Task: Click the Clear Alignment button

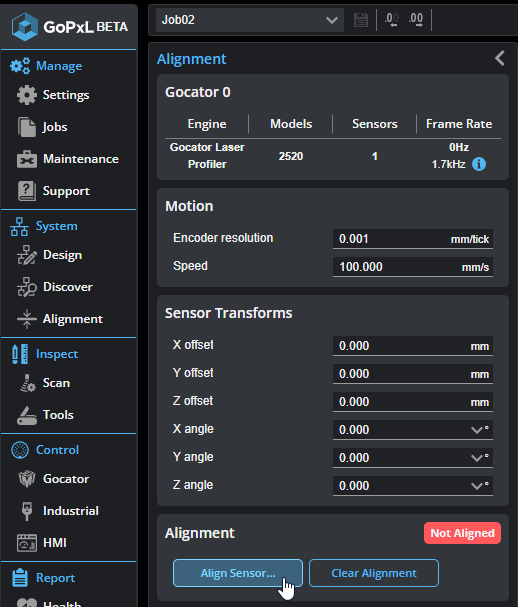Action: pyautogui.click(x=374, y=573)
